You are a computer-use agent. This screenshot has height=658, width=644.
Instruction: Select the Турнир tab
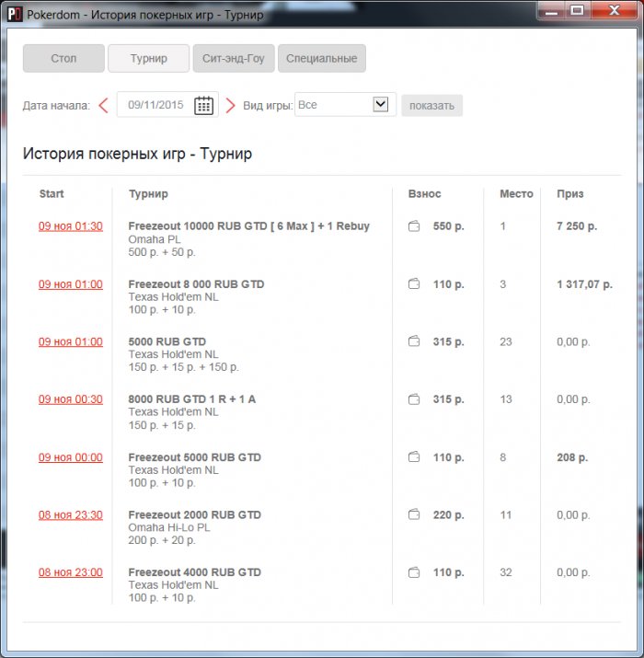click(x=148, y=58)
